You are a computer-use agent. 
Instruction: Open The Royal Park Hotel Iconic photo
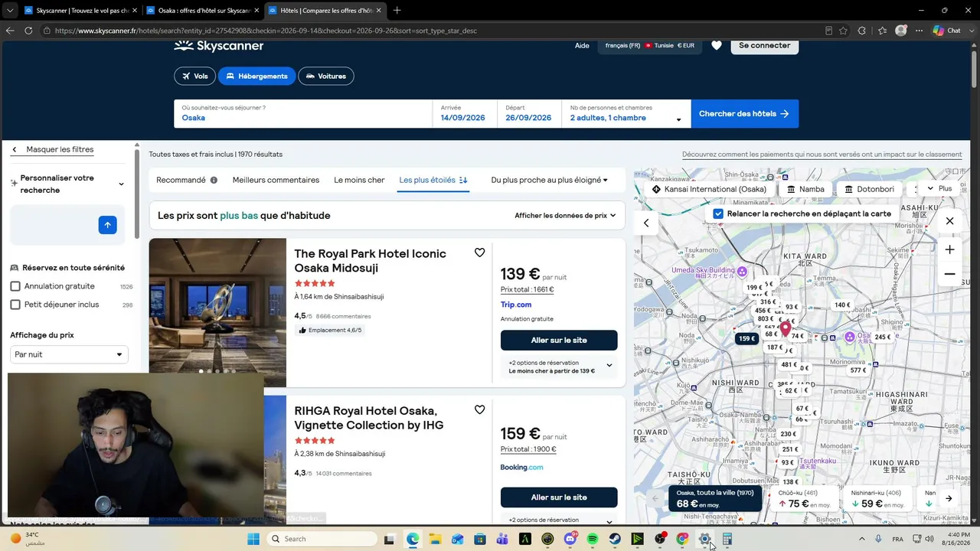click(x=217, y=312)
